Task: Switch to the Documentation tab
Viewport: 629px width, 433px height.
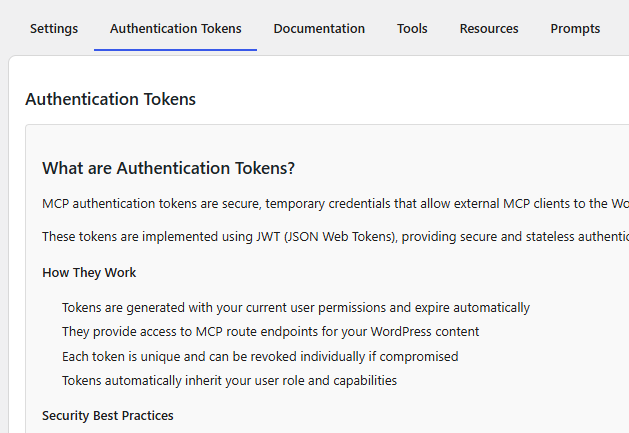Action: pyautogui.click(x=319, y=28)
